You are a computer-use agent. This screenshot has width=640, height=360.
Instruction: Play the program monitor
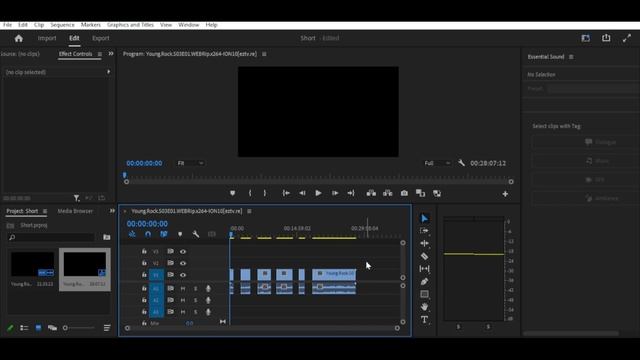(x=318, y=193)
